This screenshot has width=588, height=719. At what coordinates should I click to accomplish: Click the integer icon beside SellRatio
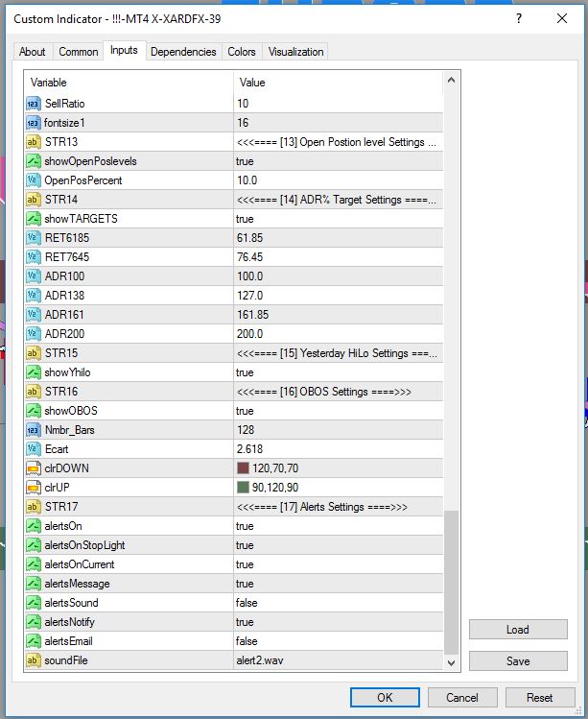pos(34,104)
